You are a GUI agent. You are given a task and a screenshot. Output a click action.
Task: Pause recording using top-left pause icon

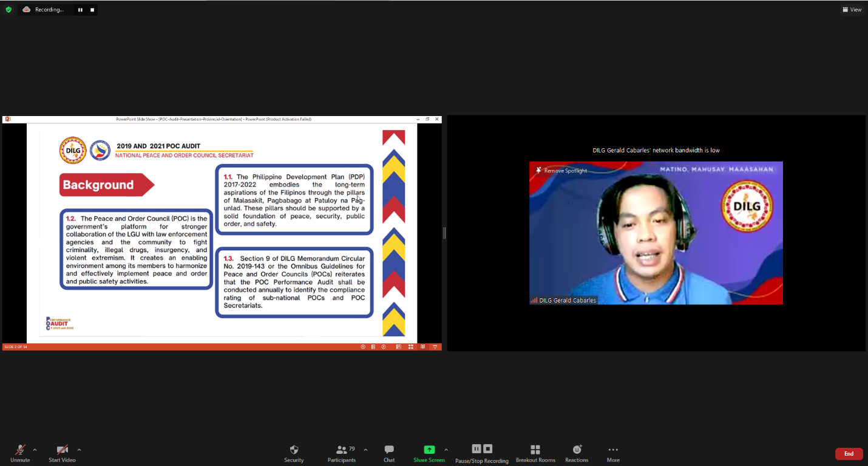point(80,10)
